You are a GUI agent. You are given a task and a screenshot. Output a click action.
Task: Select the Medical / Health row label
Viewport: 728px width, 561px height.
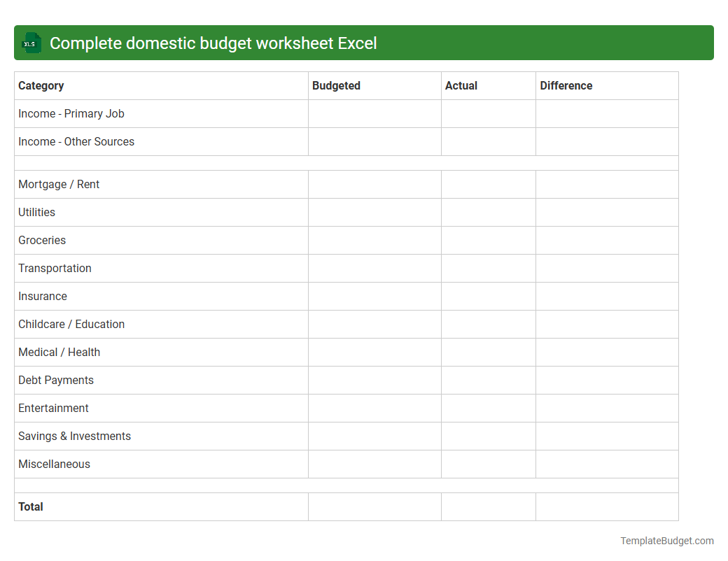click(x=59, y=352)
